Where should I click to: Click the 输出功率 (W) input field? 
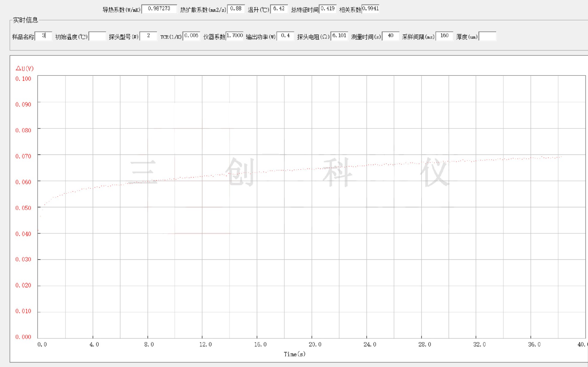[285, 36]
